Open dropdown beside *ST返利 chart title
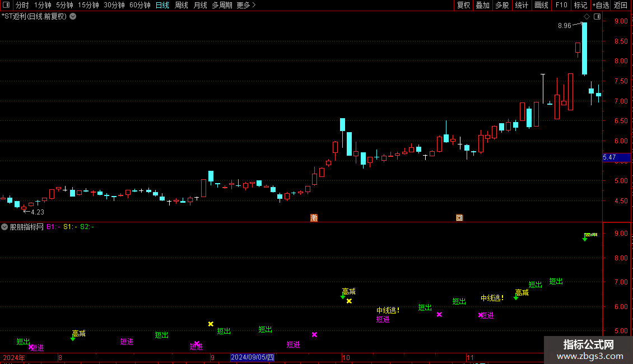The image size is (633, 364). click(x=73, y=17)
